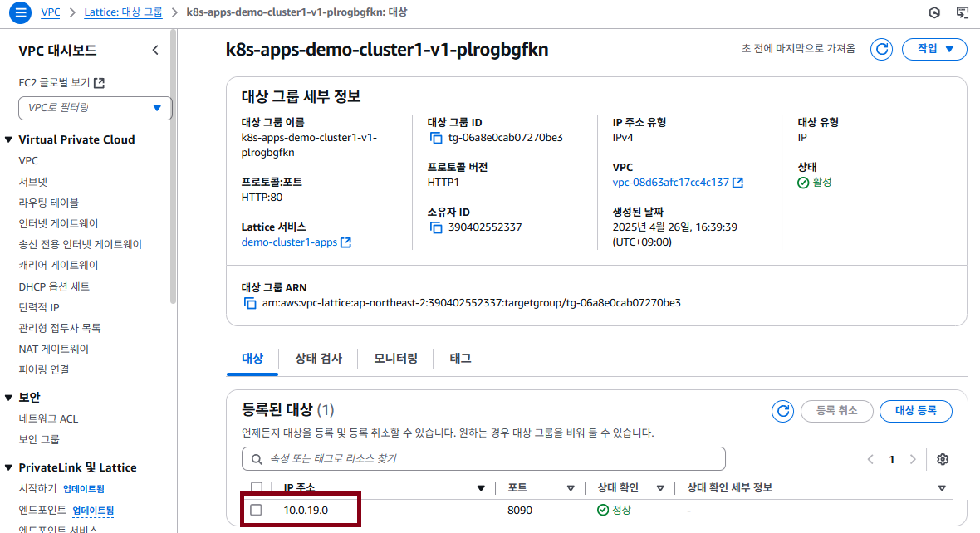Sort by 포트 column
Screen dimensions: 980x533
pyautogui.click(x=571, y=488)
